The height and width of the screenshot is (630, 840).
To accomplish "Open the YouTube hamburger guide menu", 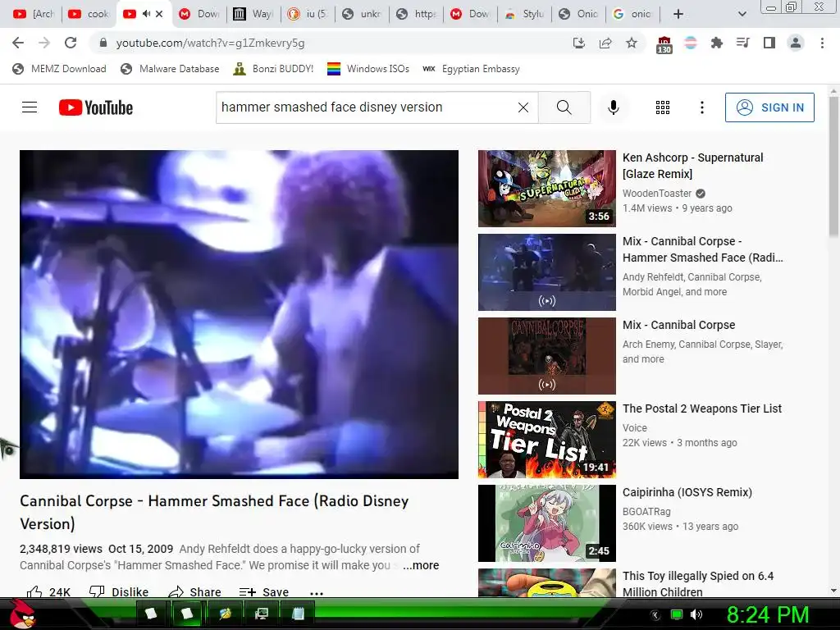I will [30, 107].
